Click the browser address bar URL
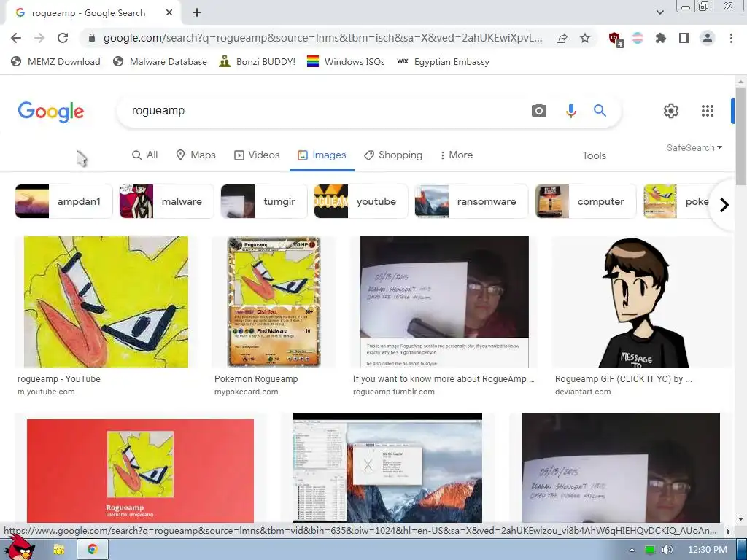 [322, 38]
